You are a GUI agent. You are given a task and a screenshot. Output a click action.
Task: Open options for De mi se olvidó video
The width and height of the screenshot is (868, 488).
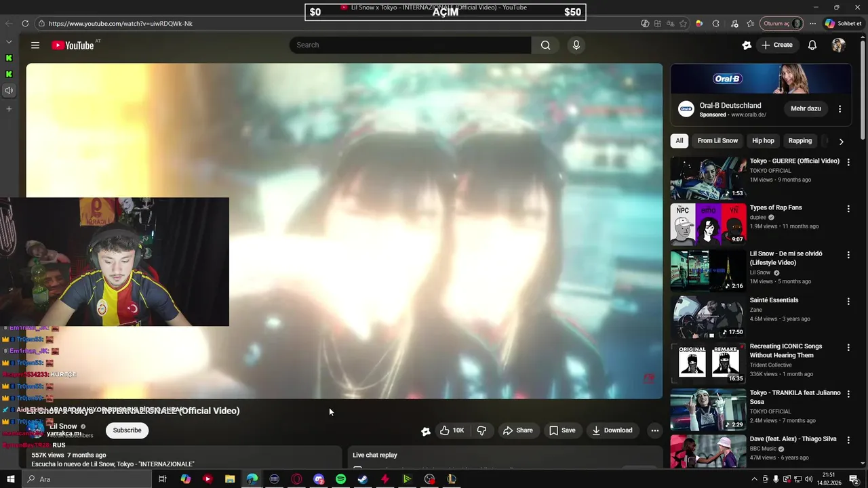[848, 256]
